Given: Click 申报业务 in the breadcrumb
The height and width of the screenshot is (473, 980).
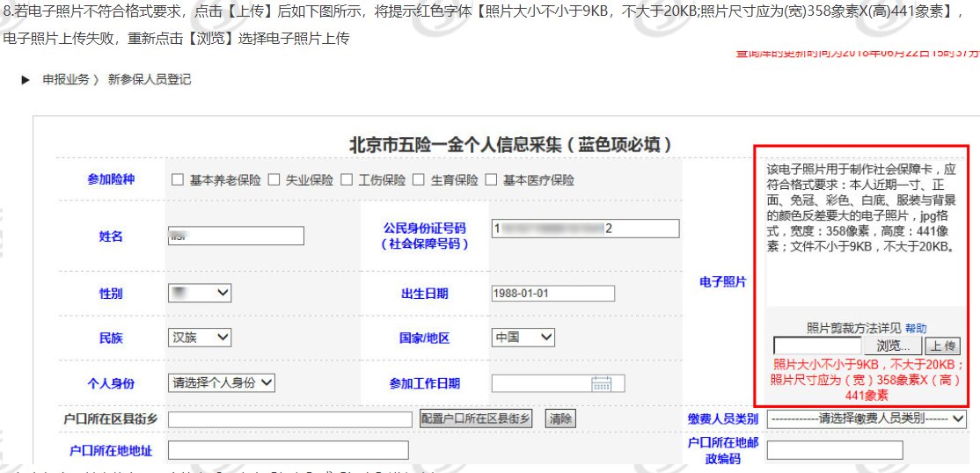Looking at the screenshot, I should pyautogui.click(x=66, y=80).
